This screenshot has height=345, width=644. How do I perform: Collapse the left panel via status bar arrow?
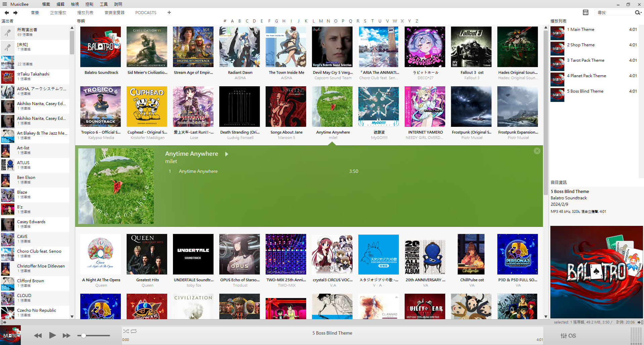3,322
